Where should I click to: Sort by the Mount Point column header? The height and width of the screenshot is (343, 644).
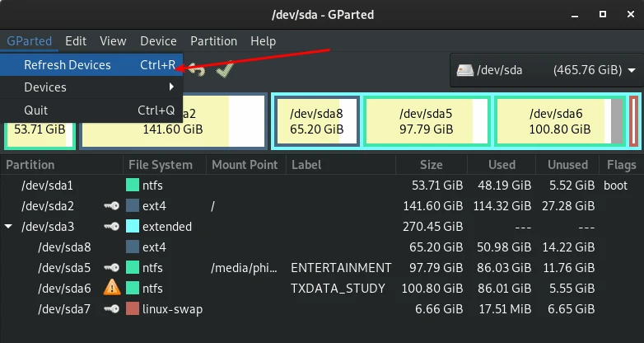246,165
